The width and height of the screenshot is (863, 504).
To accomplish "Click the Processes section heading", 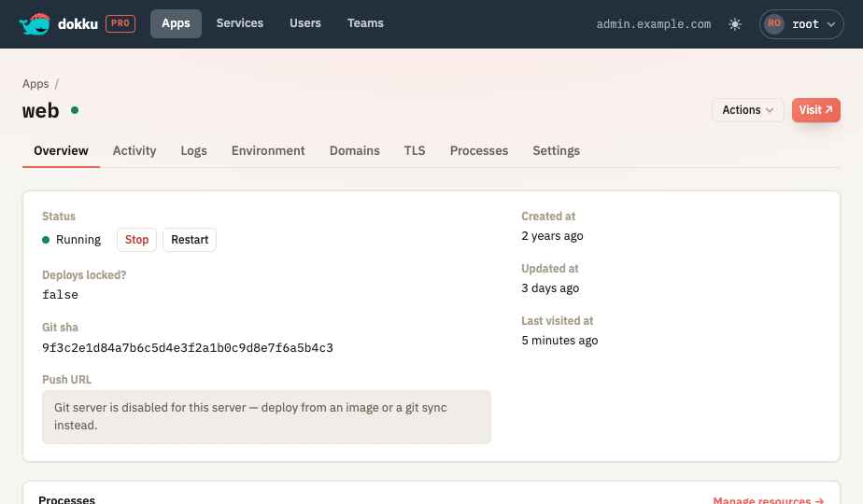I will click(66, 499).
